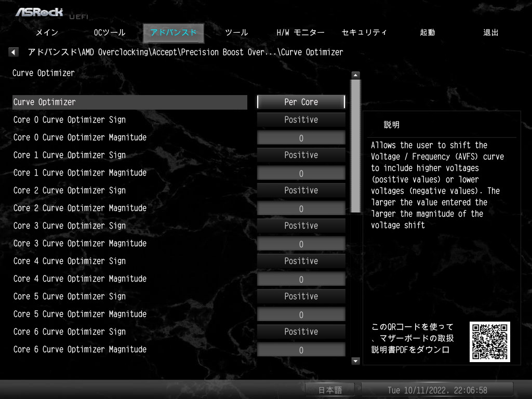Click the scrollbar up arrow
The image size is (532, 399).
[355, 75]
